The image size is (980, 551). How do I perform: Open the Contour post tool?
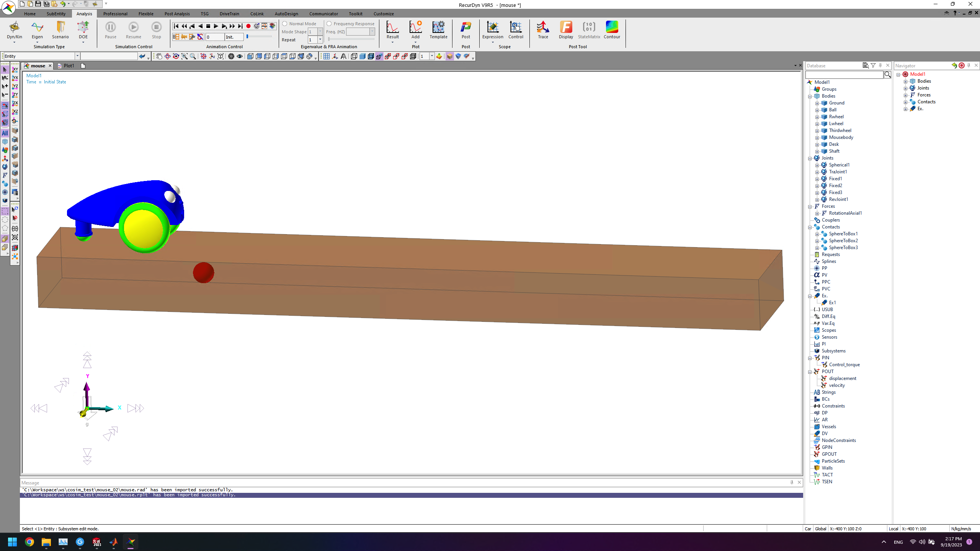[612, 30]
